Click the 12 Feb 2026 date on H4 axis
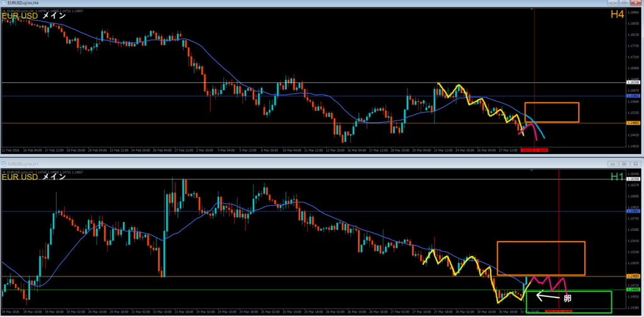Screen dimensions: 644x317 (x=10, y=150)
